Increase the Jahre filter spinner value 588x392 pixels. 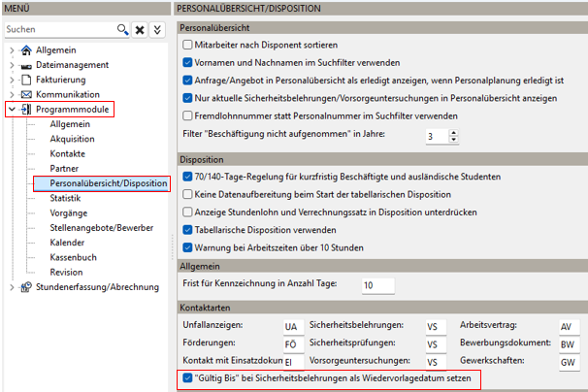[x=454, y=133]
